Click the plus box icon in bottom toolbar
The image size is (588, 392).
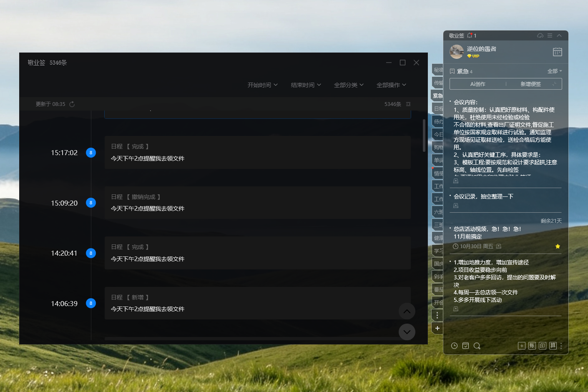tap(522, 346)
